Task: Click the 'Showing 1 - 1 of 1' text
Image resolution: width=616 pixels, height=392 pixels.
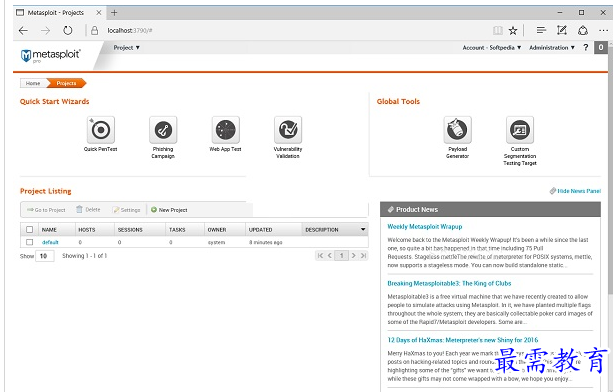Action: [84, 256]
